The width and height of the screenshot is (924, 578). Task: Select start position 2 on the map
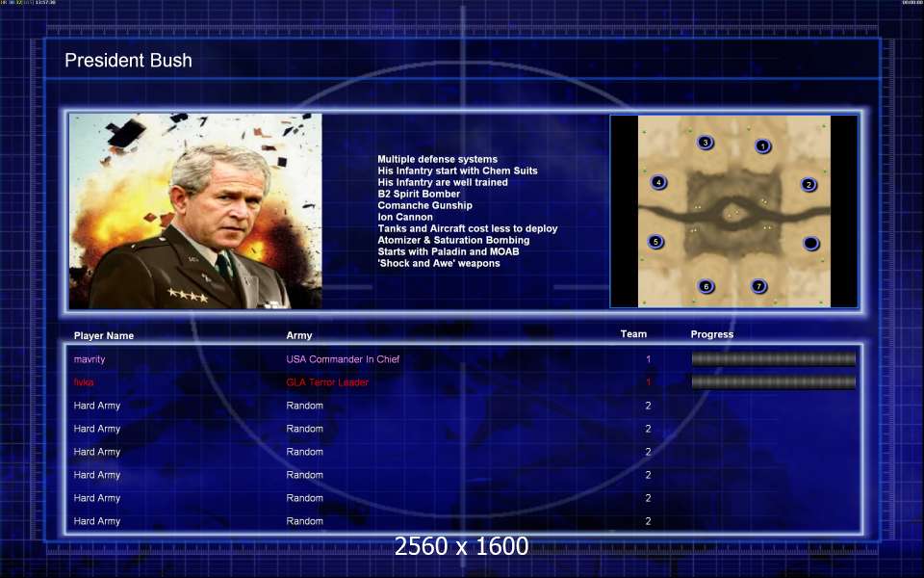pos(808,184)
